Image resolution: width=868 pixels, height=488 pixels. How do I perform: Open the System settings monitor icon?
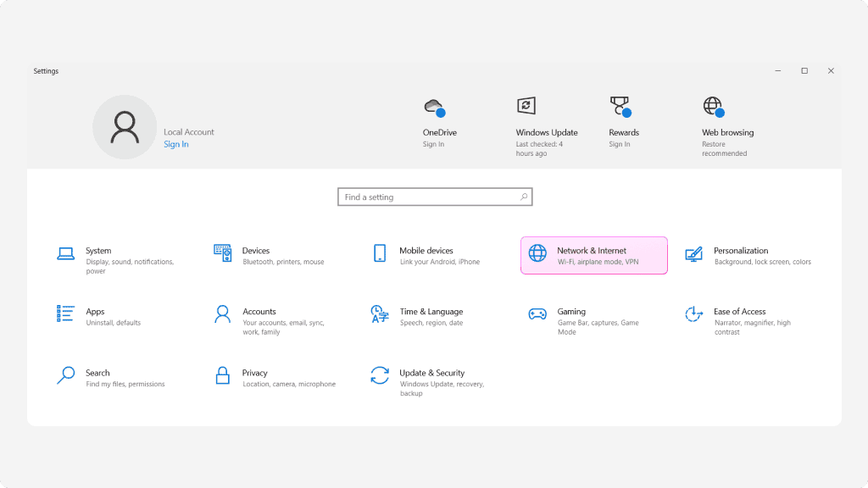[66, 253]
